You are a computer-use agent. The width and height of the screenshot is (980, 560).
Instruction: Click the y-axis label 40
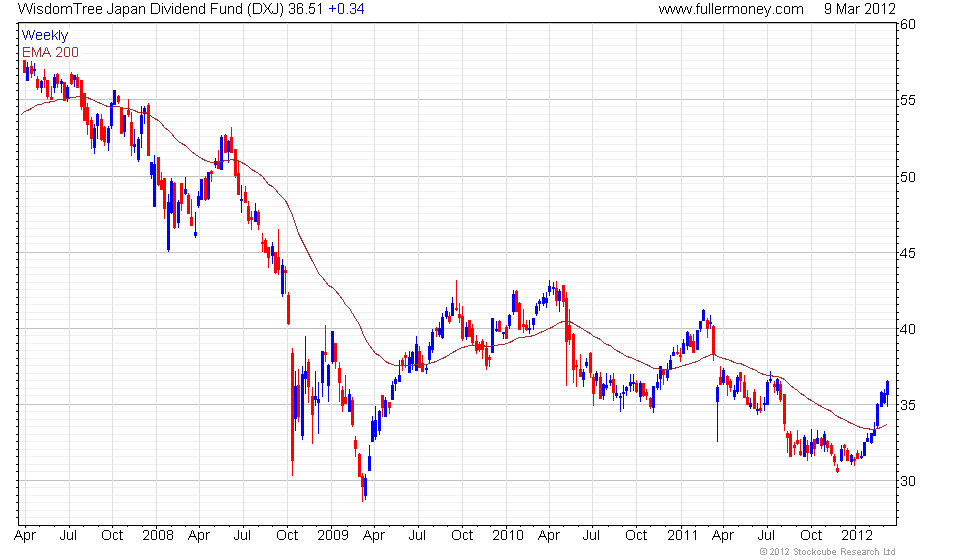point(908,329)
